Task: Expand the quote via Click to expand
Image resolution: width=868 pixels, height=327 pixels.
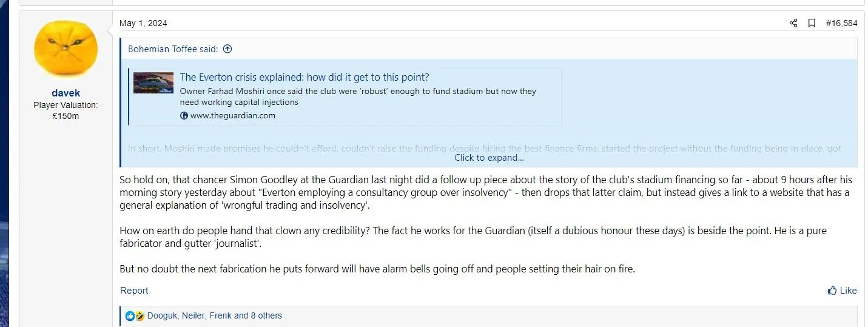Action: click(x=489, y=158)
